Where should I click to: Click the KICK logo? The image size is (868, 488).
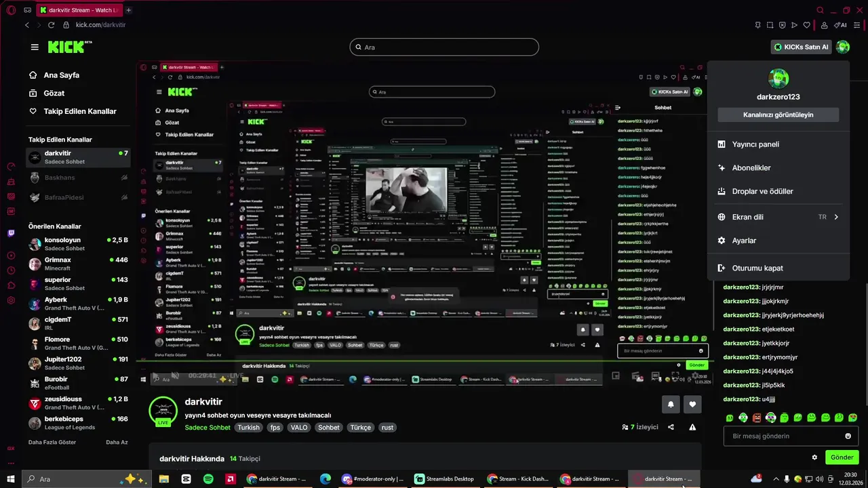tap(70, 47)
